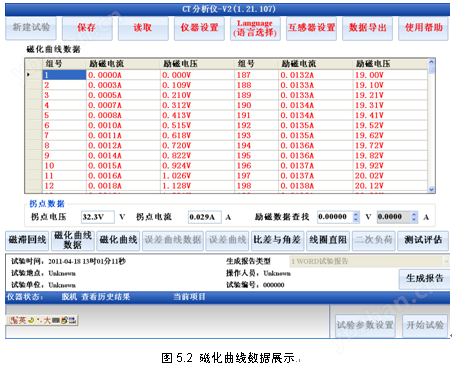The height and width of the screenshot is (365, 452).
Task: Open 互感器设置
Action: (311, 28)
